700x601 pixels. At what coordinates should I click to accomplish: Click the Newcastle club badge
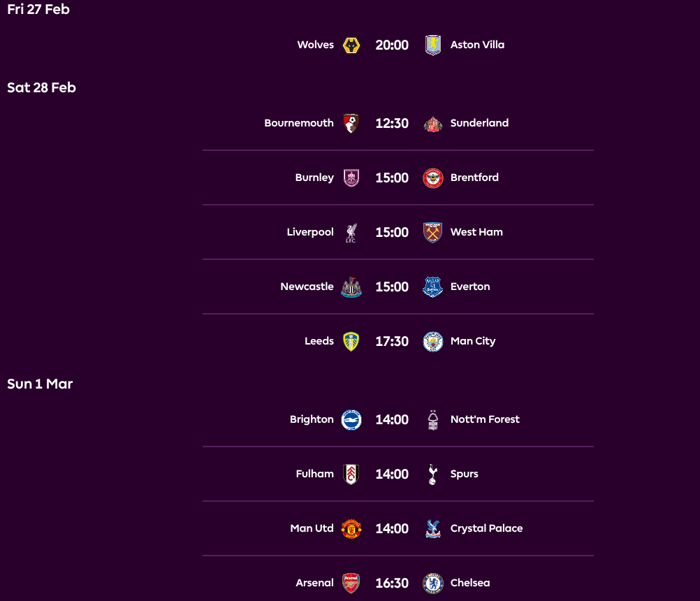[x=351, y=286]
